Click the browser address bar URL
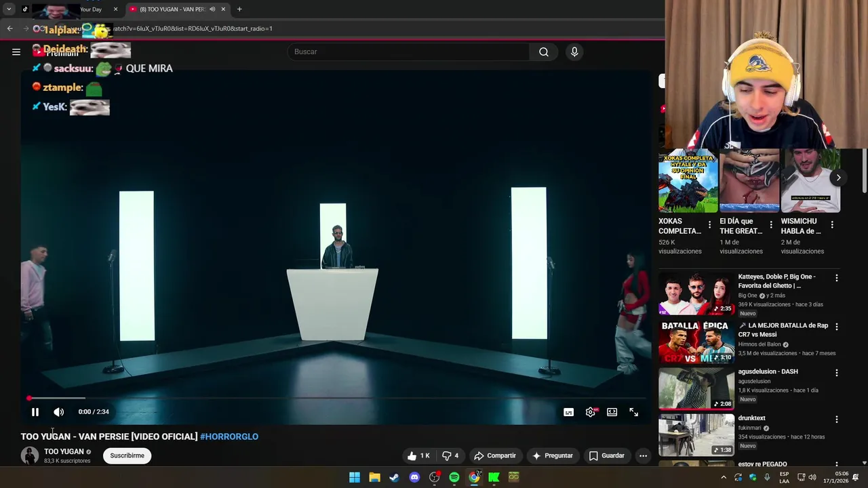The height and width of the screenshot is (488, 868). tap(192, 28)
